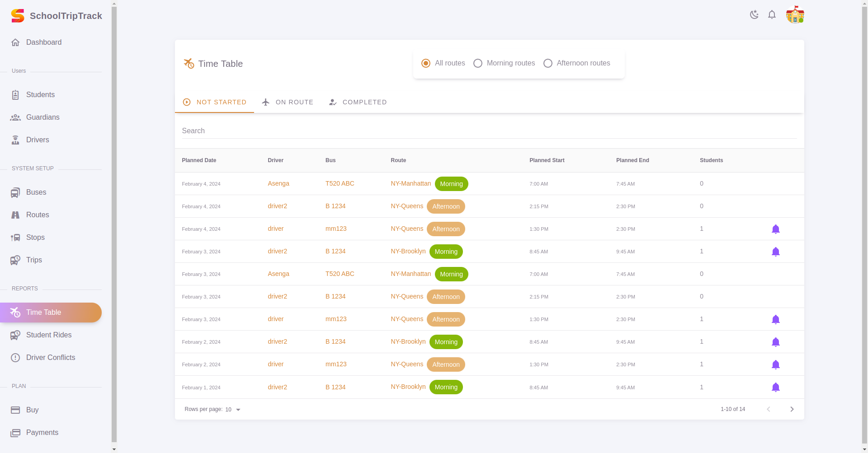This screenshot has width=868, height=453.
Task: Click next page arrow in the pagination
Action: tap(792, 409)
